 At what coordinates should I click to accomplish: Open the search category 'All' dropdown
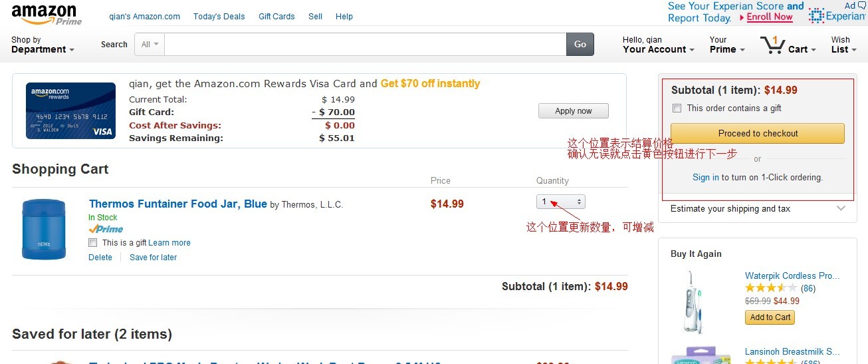click(x=150, y=45)
